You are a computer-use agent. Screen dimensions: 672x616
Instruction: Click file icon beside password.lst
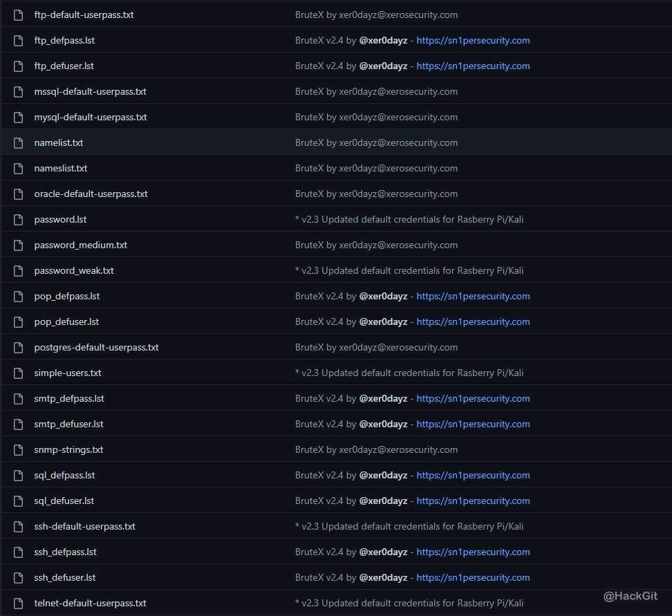19,219
